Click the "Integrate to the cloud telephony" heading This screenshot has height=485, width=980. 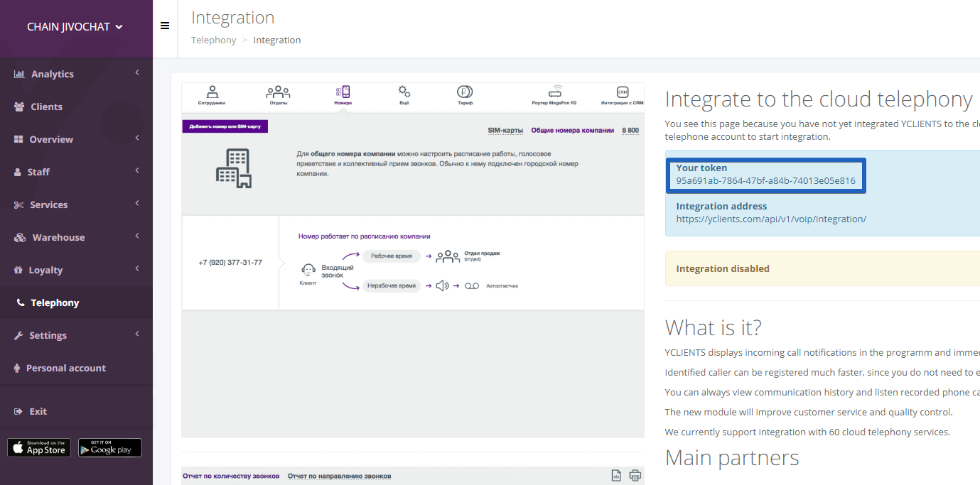click(x=819, y=99)
